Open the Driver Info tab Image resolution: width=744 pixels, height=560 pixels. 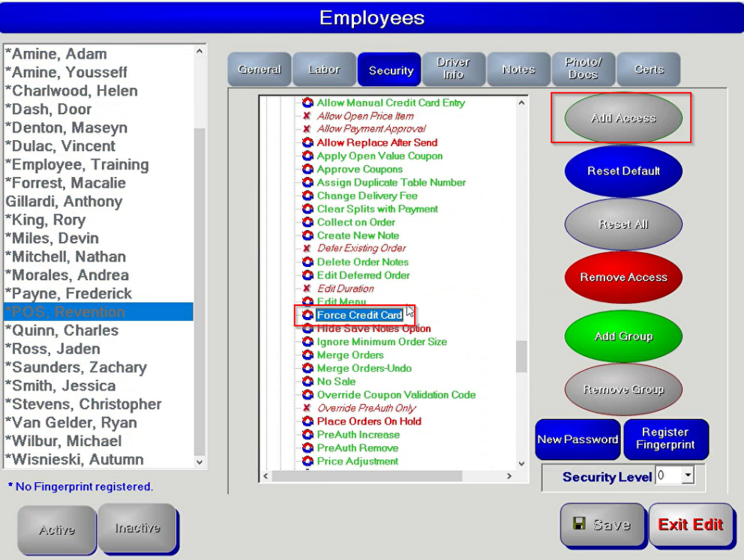(x=453, y=69)
